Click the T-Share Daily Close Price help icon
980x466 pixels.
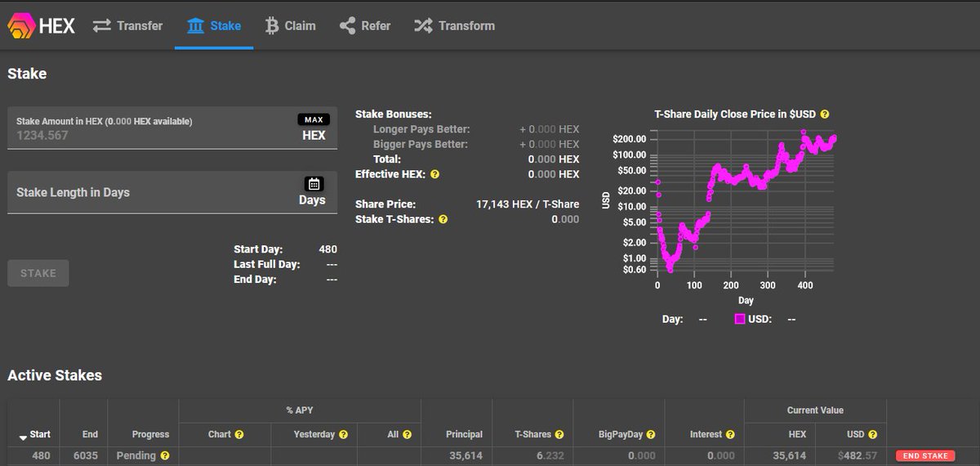[x=825, y=114]
